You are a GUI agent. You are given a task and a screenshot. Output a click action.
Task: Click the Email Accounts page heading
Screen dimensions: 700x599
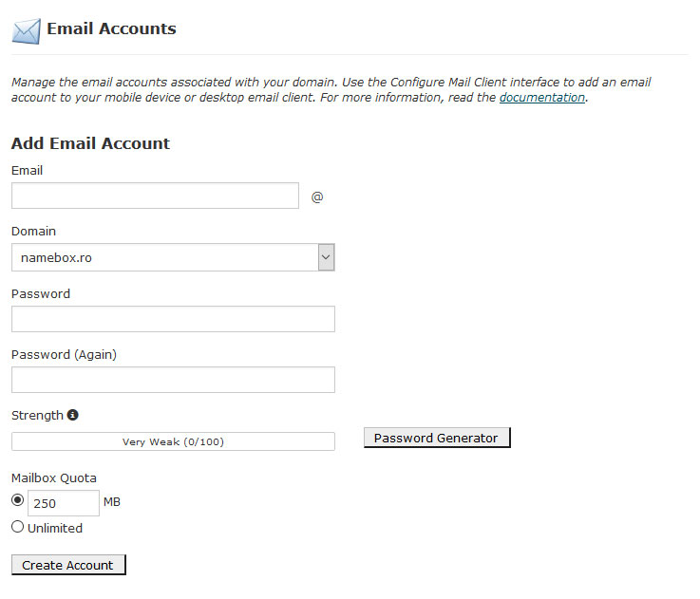pos(112,28)
